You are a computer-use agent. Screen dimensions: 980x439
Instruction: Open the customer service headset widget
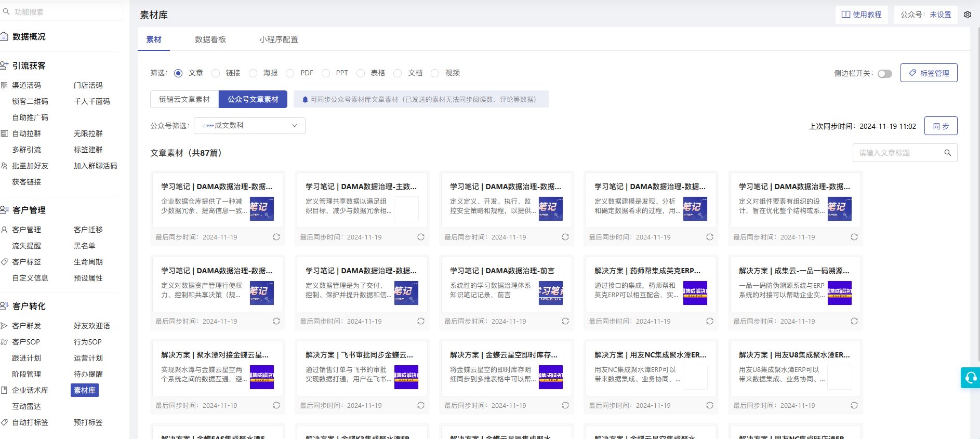coord(970,378)
